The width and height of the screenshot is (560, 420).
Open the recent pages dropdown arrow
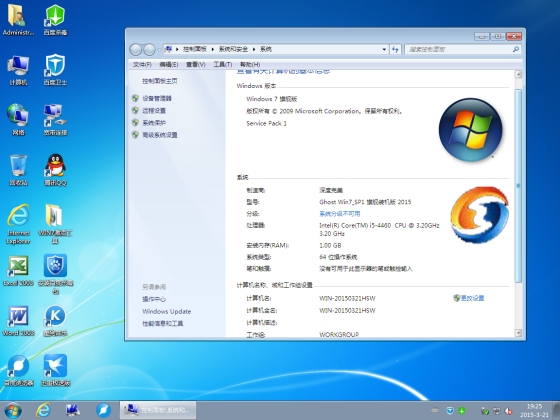pos(159,50)
